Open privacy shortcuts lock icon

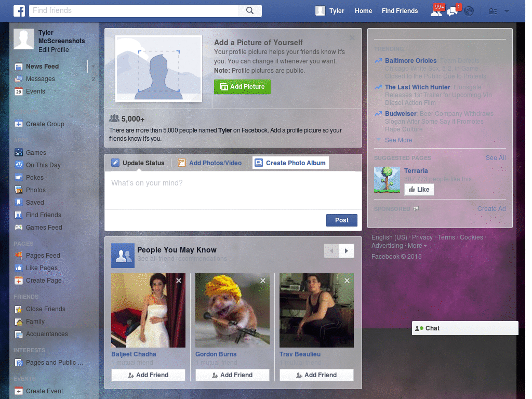click(493, 11)
